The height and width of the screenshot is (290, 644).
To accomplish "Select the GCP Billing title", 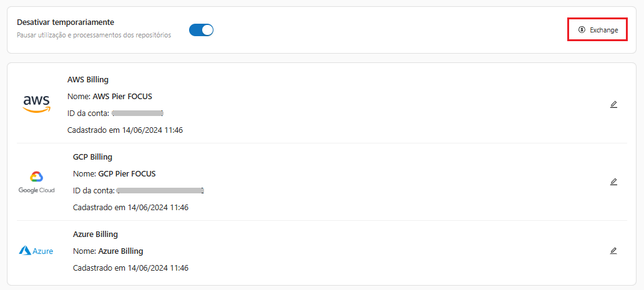I will (92, 157).
